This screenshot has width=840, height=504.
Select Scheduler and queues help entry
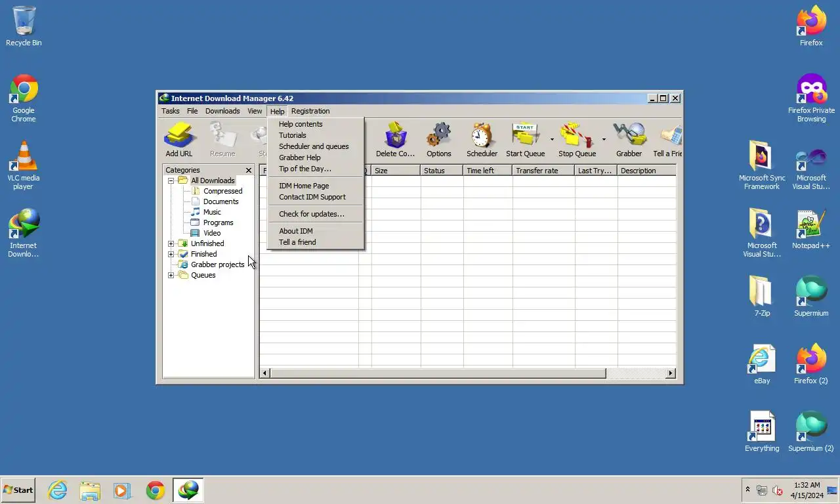click(x=316, y=146)
